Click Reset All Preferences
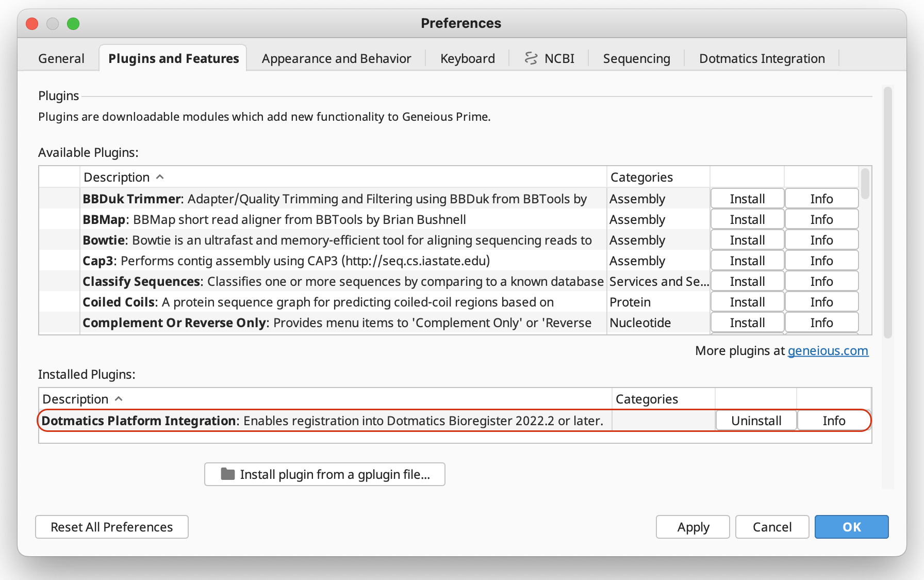 (111, 527)
